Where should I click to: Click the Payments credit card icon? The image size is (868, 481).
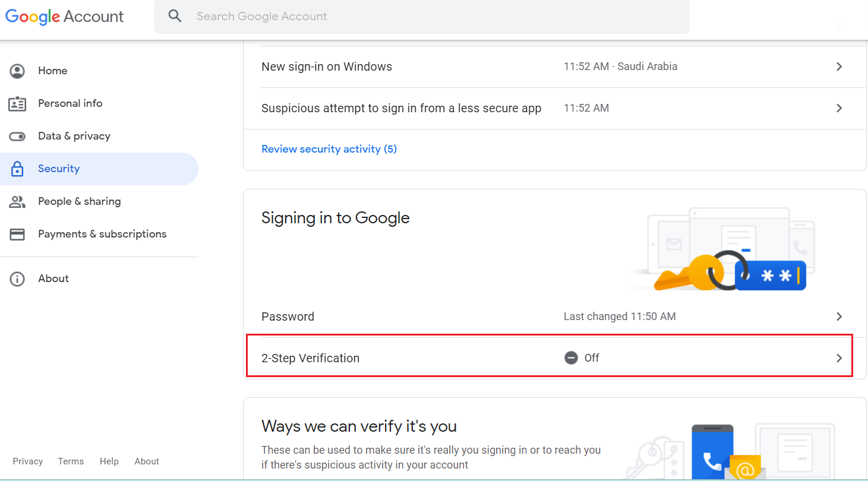pos(17,234)
